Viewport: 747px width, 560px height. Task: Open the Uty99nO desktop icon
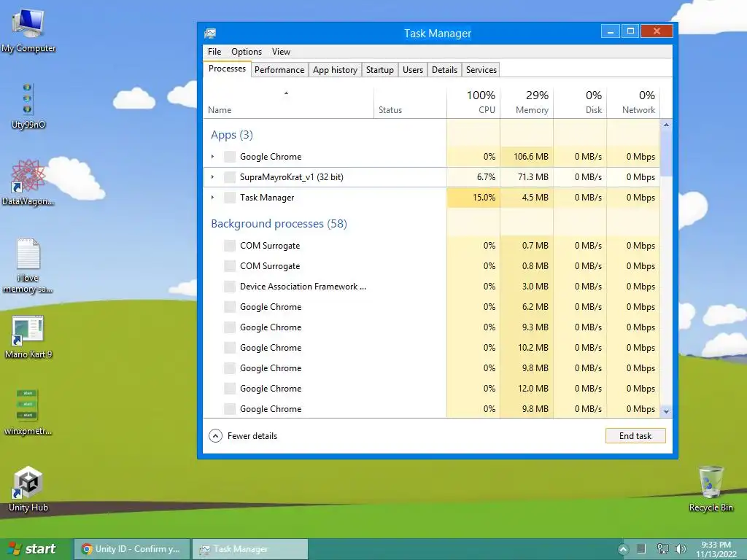[28, 106]
